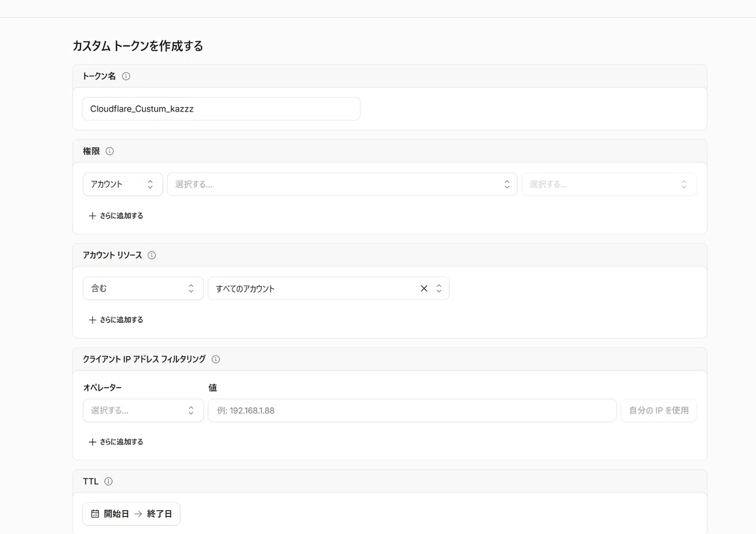Open the rightmost permission level dropdown

[609, 184]
